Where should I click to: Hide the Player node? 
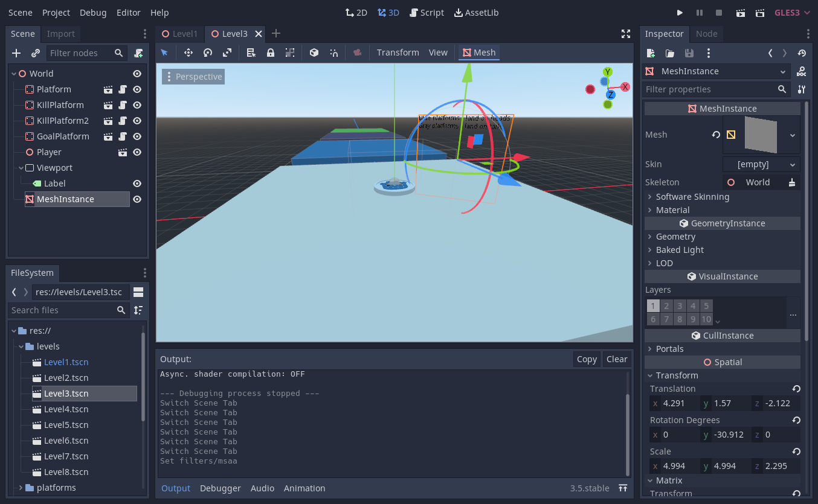click(137, 152)
